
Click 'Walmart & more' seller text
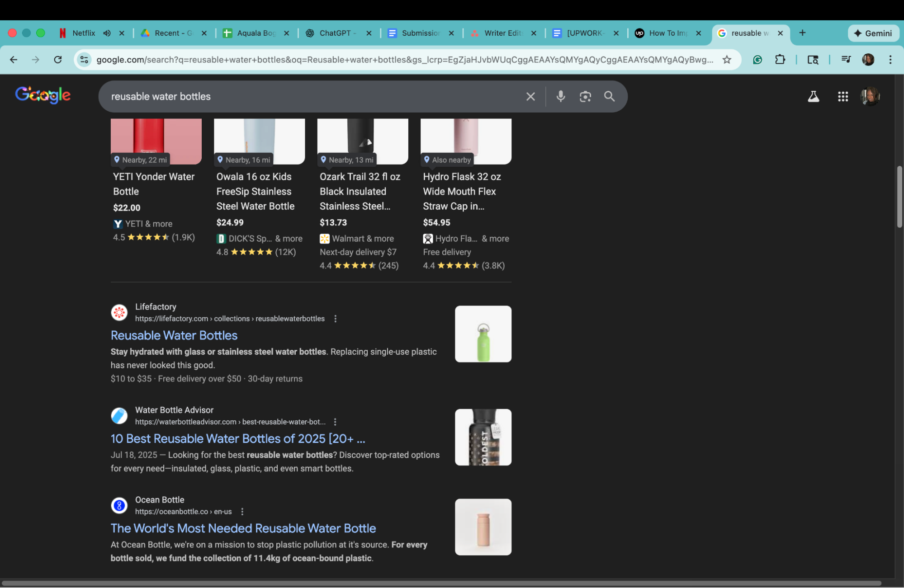coord(363,238)
